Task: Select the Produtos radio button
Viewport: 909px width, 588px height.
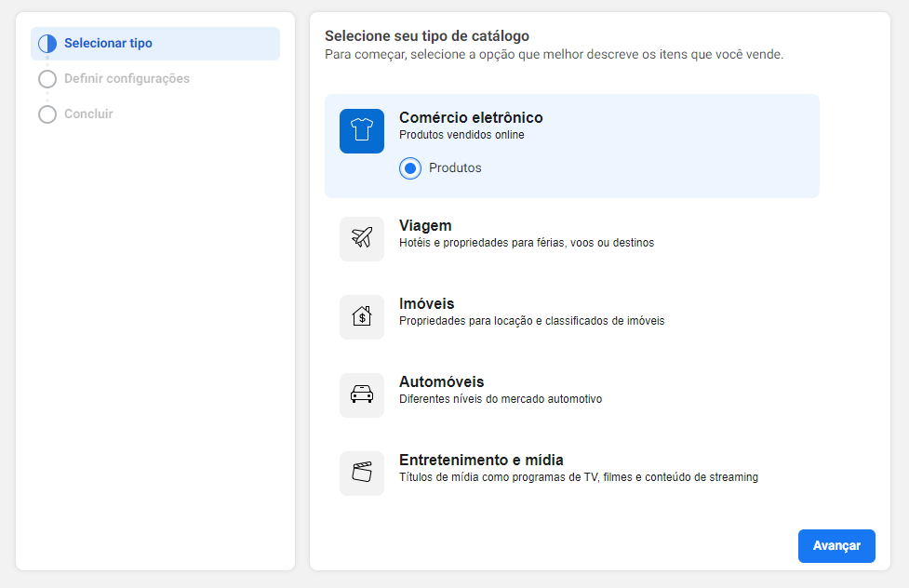Action: point(410,168)
